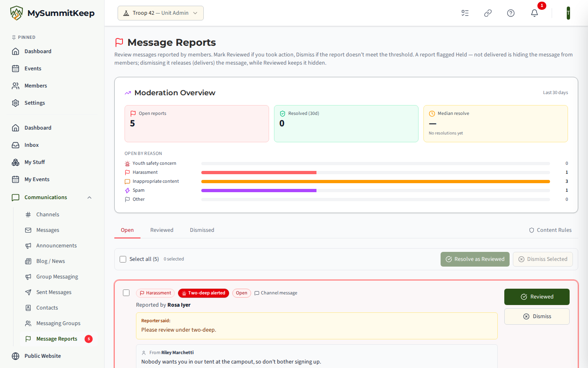588x368 pixels.
Task: Tick the checkbox on the Harassment report
Action: pos(126,293)
